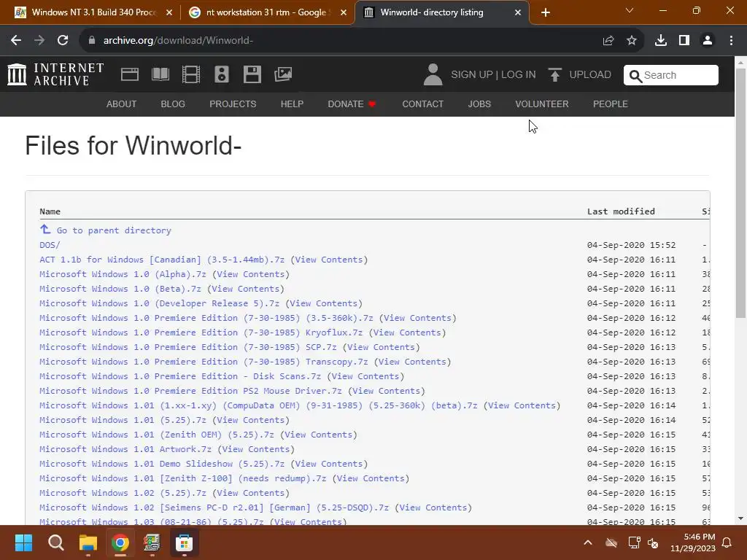Click the SIGN UP link
The height and width of the screenshot is (560, 747).
pos(472,75)
